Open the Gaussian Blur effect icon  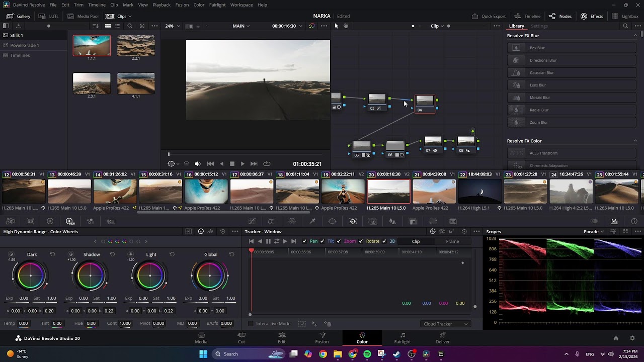pos(516,72)
